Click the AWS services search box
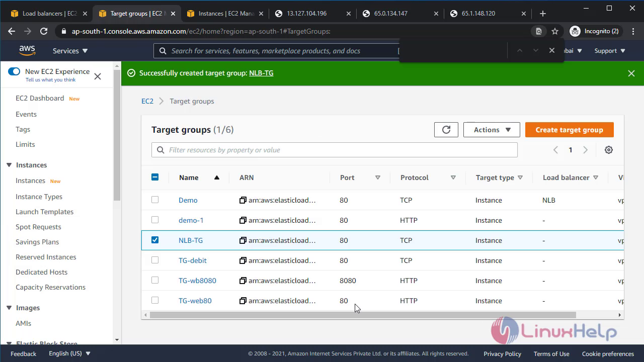This screenshot has height=362, width=644. click(277, 51)
